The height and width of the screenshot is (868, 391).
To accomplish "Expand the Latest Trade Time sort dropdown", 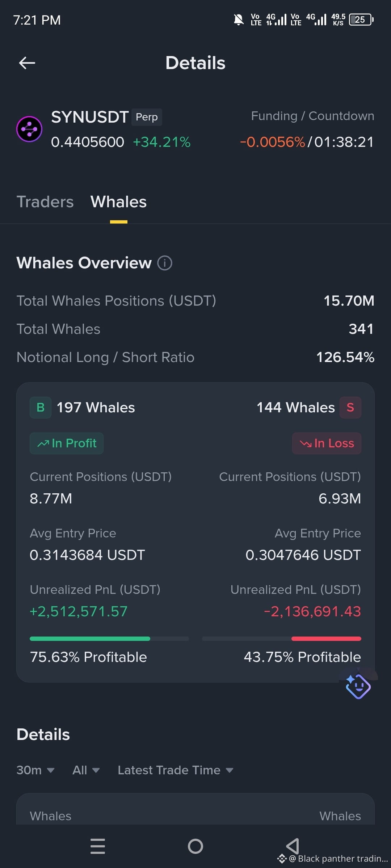I will click(176, 770).
